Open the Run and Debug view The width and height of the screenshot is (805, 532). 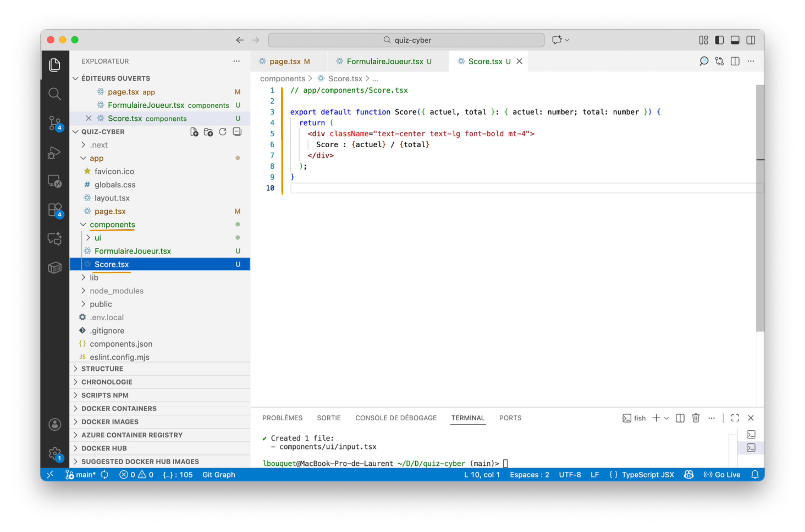click(54, 153)
